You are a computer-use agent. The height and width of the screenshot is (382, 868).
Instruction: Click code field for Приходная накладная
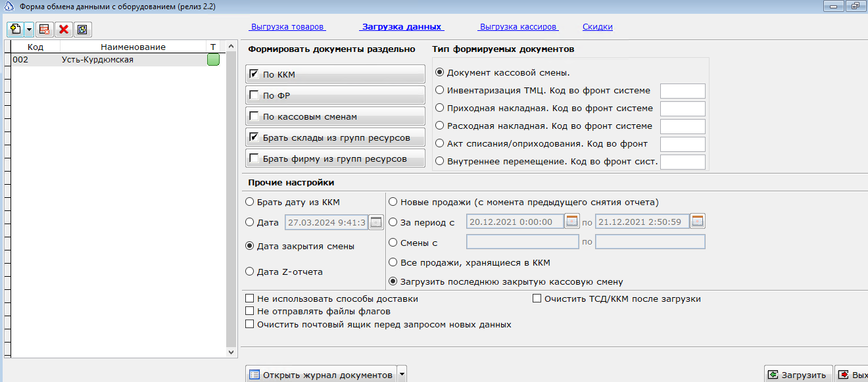(683, 108)
